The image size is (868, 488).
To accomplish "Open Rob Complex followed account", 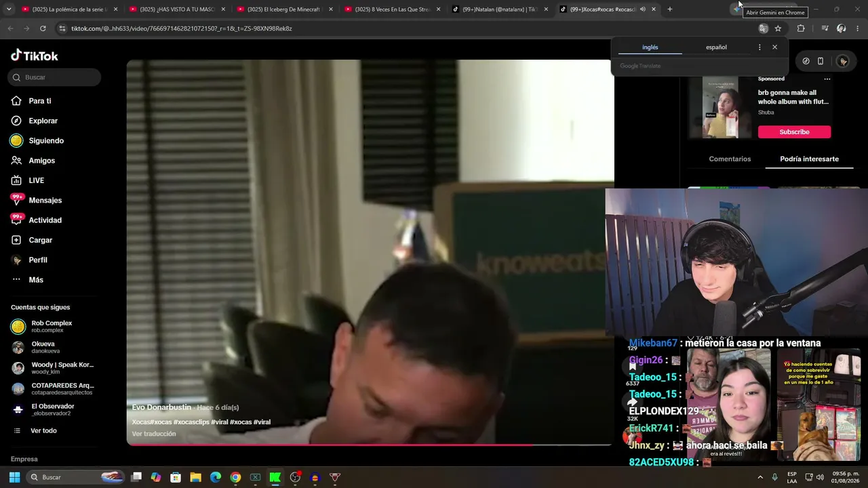I will [x=52, y=327].
